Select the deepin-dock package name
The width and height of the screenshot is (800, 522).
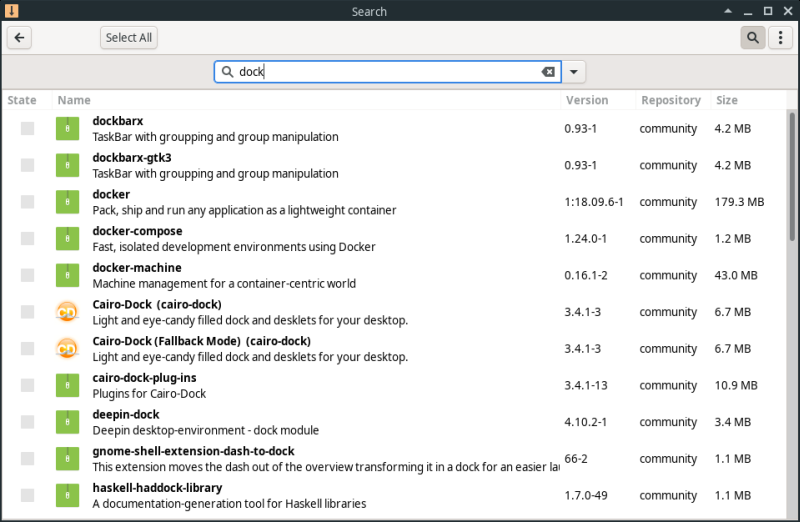tap(126, 415)
